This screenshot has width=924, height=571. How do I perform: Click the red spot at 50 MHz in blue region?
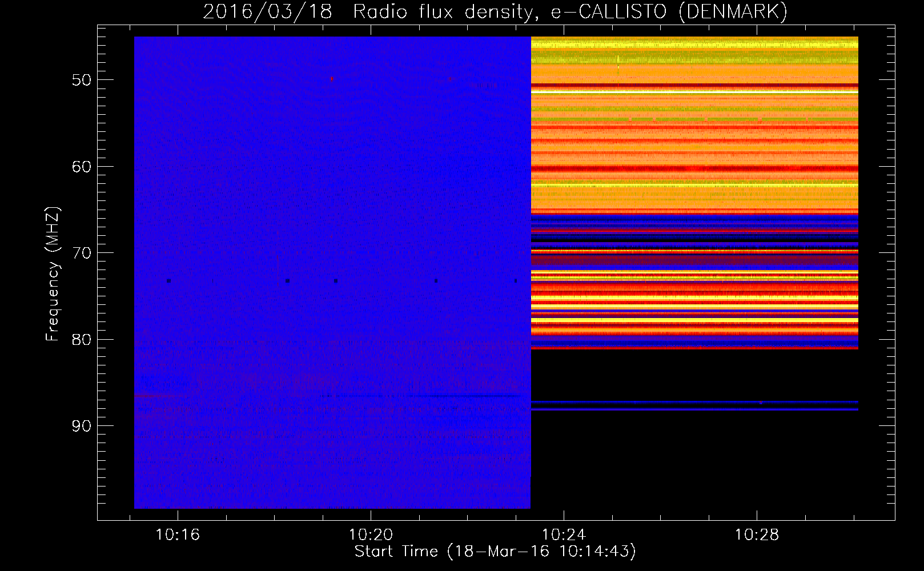(332, 79)
